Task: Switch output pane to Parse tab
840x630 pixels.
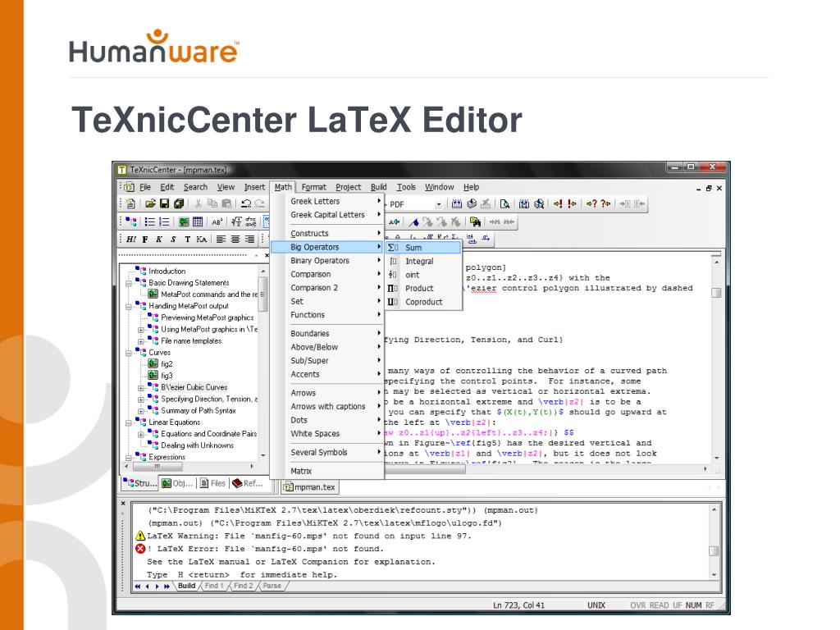Action: [x=272, y=586]
